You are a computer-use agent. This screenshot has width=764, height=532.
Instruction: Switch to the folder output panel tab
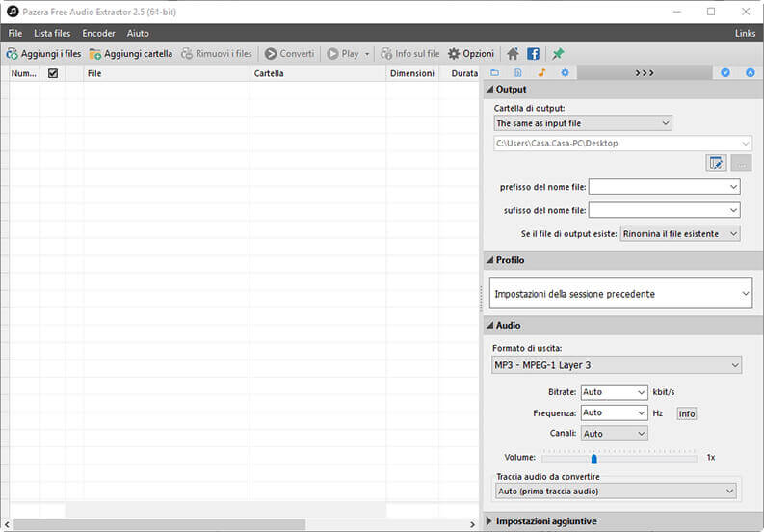pos(495,72)
